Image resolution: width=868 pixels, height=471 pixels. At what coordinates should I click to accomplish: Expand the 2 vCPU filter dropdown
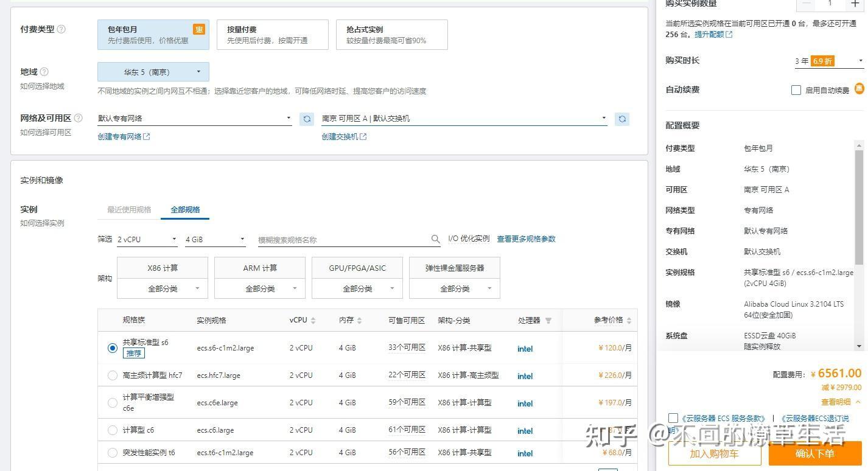coord(147,240)
